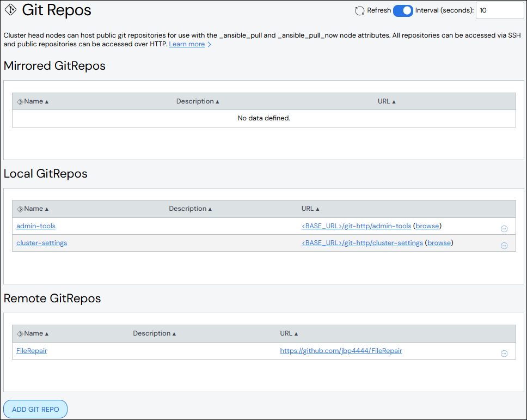Screen dimensions: 527x420
Task: Open actions menu for FileRepair repo
Action: pyautogui.click(x=504, y=353)
